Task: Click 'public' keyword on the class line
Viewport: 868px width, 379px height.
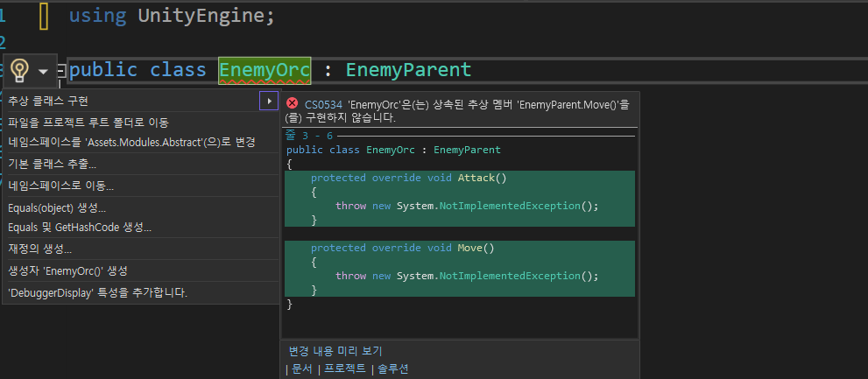Action: pyautogui.click(x=103, y=70)
